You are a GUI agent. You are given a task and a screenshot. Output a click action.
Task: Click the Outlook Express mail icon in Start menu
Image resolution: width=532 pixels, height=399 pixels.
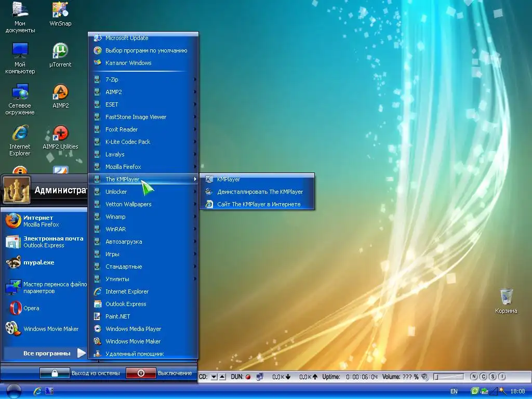[13, 242]
